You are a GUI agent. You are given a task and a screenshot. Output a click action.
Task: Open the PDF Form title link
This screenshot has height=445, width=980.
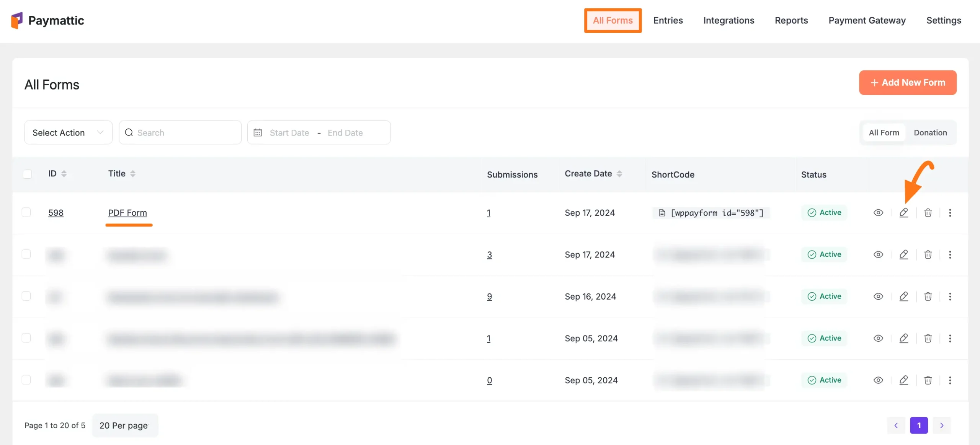click(x=127, y=212)
